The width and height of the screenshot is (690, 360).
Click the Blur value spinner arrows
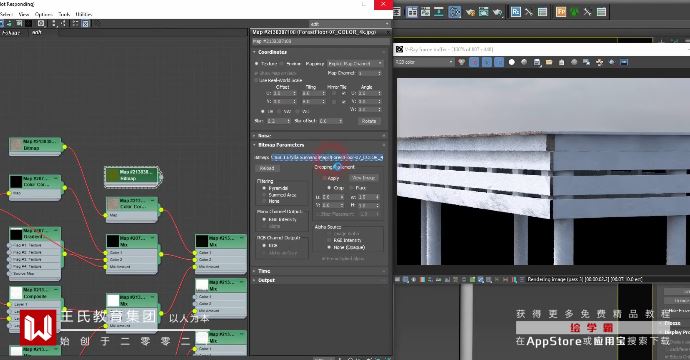click(x=289, y=121)
